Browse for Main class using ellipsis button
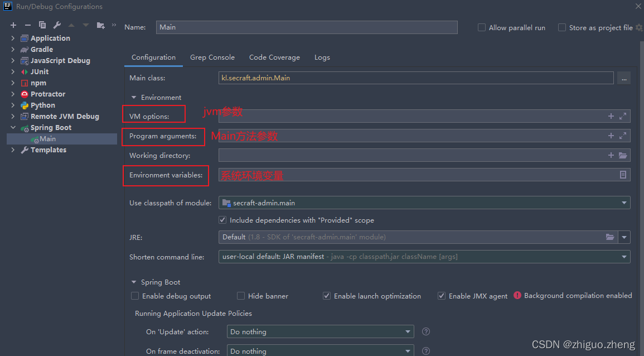This screenshot has width=644, height=356. pos(624,78)
